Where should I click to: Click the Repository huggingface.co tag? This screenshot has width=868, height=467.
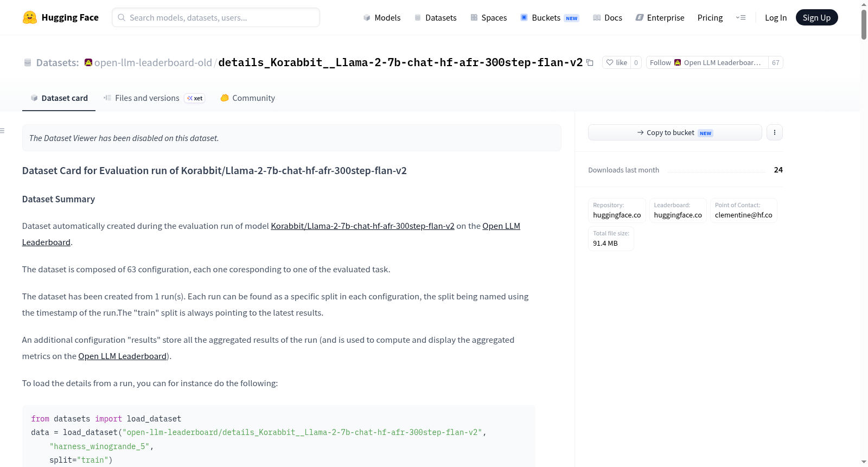tap(617, 210)
